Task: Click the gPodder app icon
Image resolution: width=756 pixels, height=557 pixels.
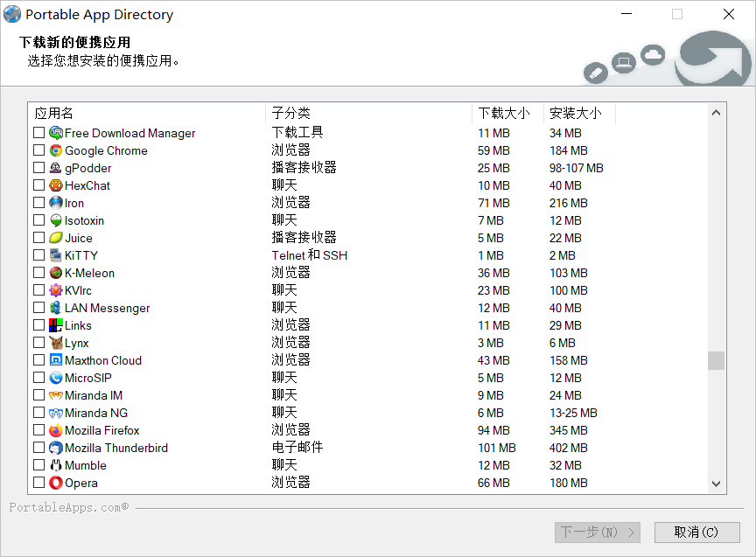Action: (x=56, y=168)
